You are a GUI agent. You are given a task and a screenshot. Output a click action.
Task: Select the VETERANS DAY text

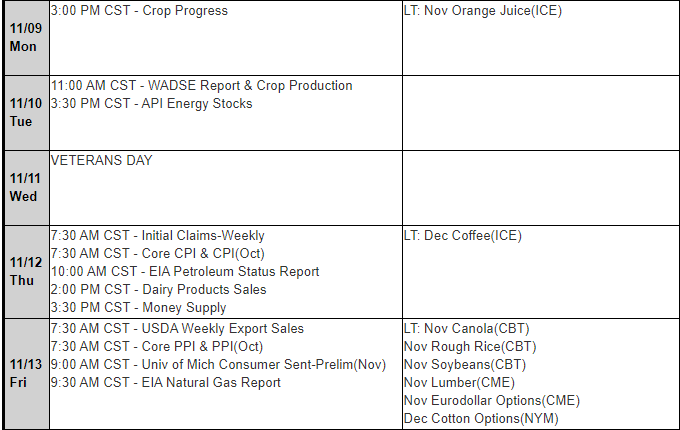click(101, 160)
